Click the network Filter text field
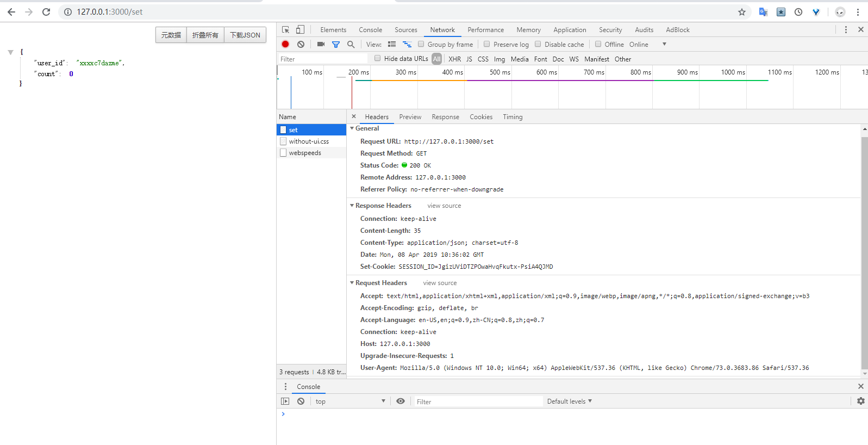Viewport: 868px width, 445px height. pos(323,59)
